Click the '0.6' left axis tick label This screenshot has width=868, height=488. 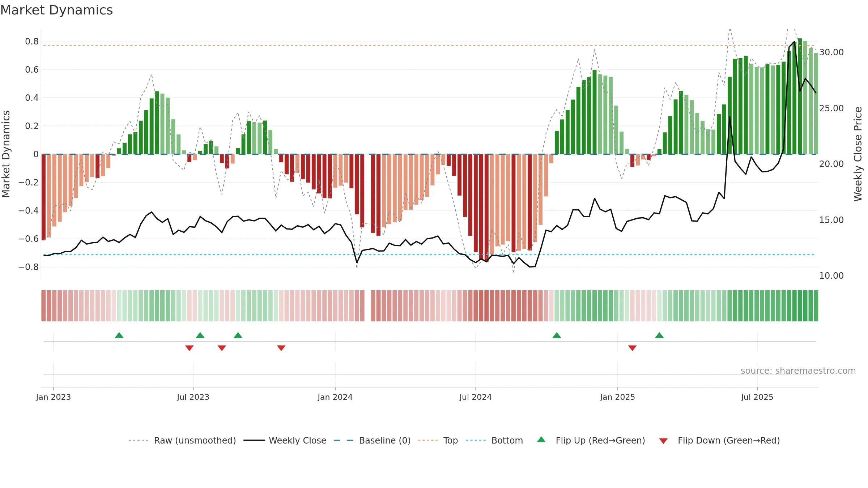(32, 70)
